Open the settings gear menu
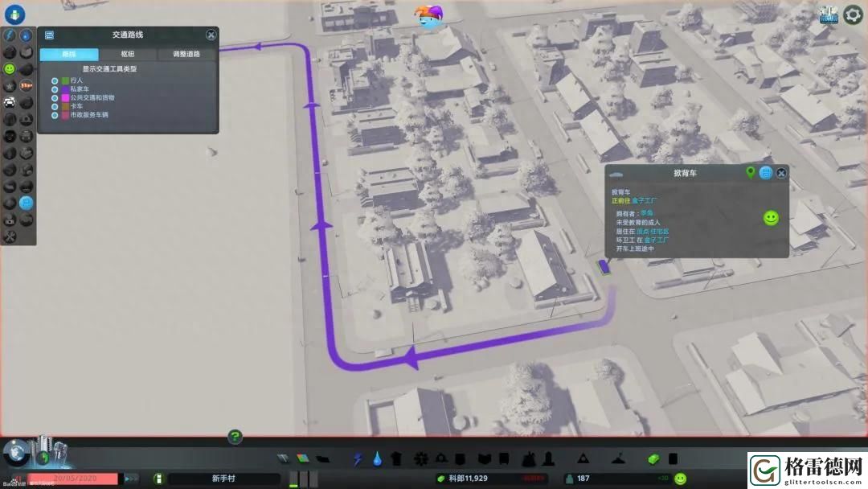The width and height of the screenshot is (868, 489). (x=853, y=15)
